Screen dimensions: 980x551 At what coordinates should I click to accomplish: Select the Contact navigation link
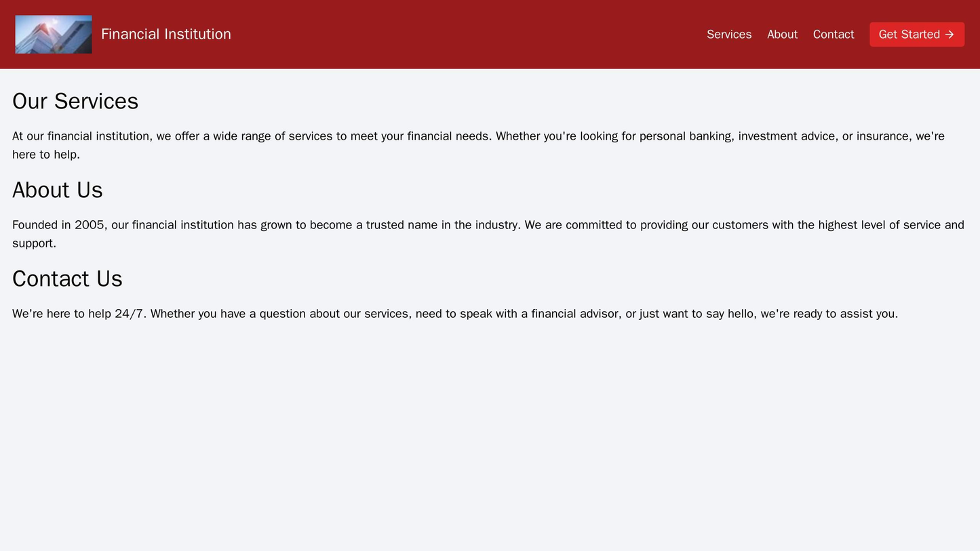[x=833, y=35]
